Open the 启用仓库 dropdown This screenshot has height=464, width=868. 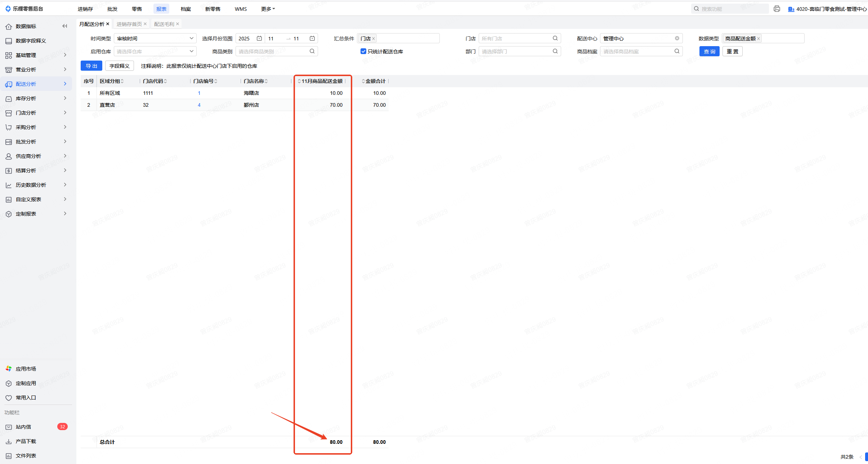(x=155, y=51)
